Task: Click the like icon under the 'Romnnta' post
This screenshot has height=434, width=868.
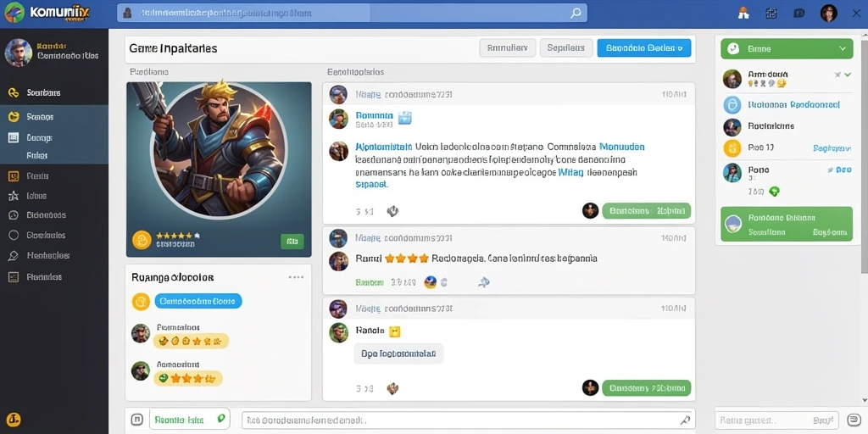Action: (x=392, y=211)
